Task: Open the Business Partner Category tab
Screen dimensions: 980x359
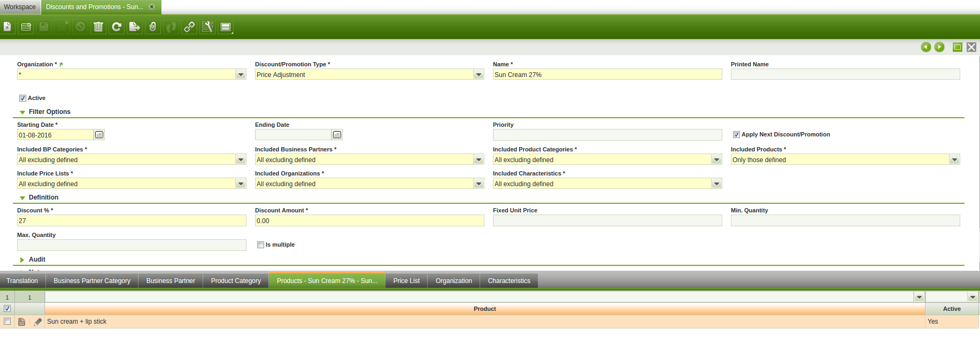Action: coord(92,281)
